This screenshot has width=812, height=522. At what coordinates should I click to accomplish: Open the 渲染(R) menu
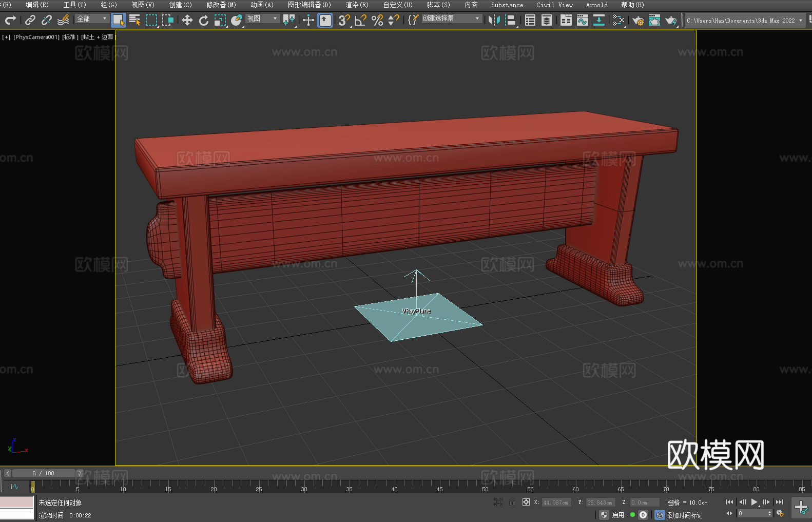(x=357, y=5)
